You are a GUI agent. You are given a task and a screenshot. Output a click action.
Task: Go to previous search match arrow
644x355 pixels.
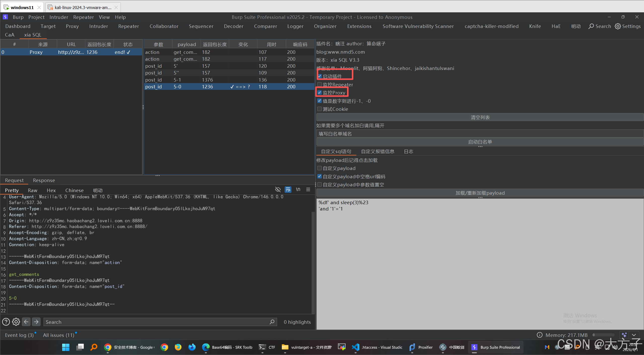coord(26,322)
